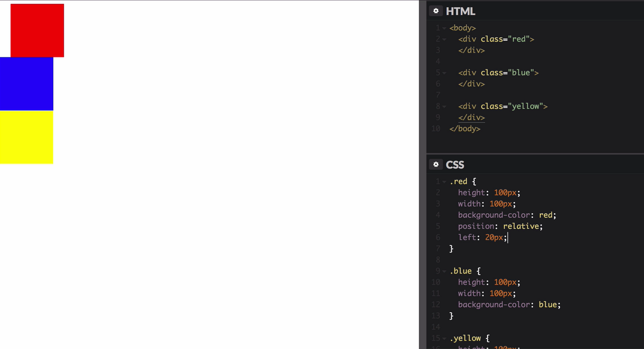Click the .yellow selector line in CSS
The width and height of the screenshot is (644, 349).
469,338
